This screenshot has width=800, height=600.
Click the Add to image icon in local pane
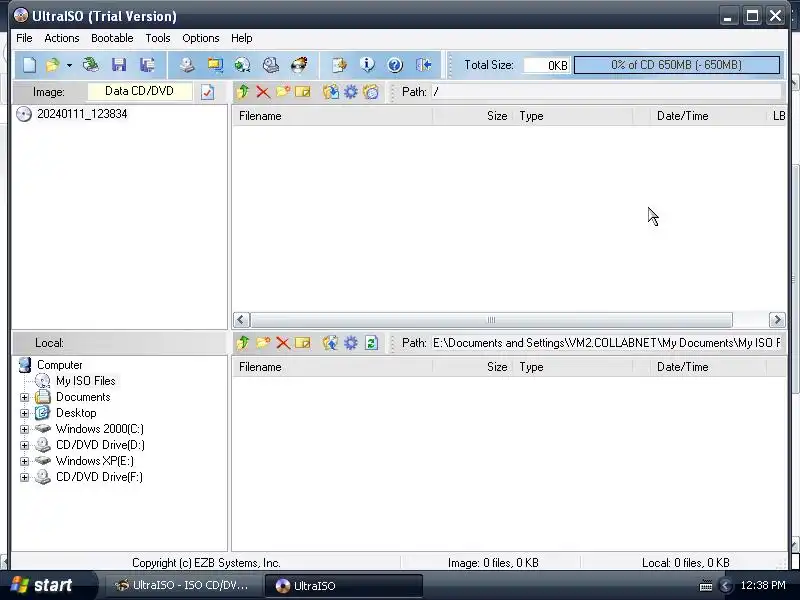[331, 343]
